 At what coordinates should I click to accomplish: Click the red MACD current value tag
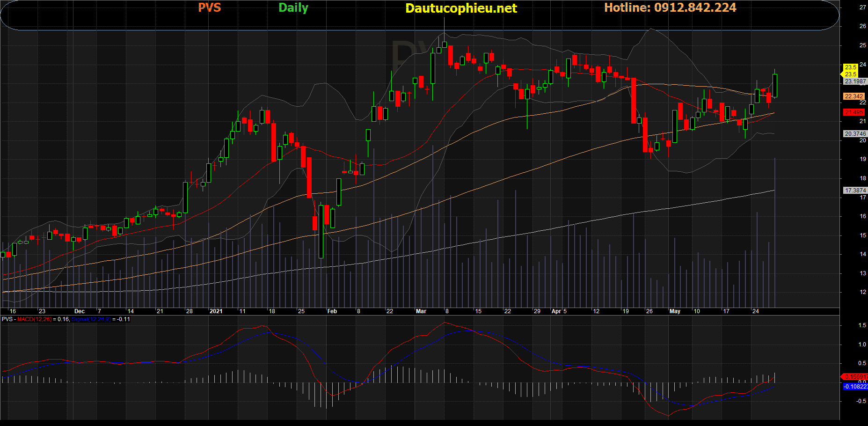tap(855, 377)
